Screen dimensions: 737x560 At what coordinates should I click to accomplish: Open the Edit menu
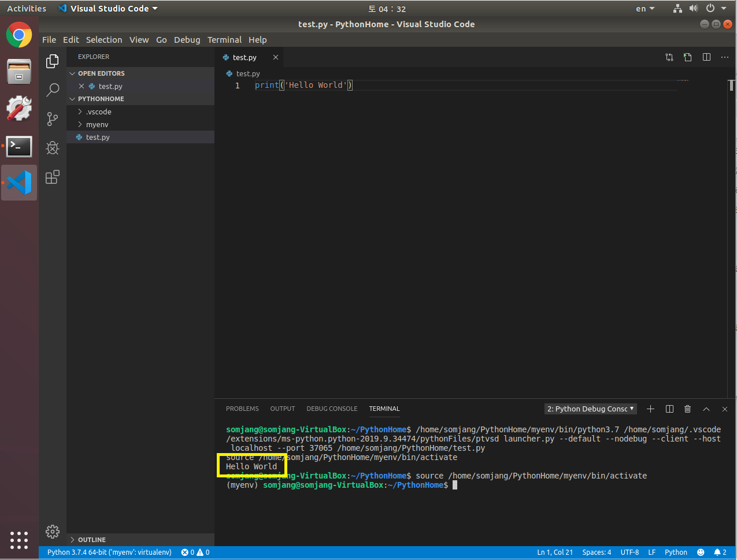71,40
